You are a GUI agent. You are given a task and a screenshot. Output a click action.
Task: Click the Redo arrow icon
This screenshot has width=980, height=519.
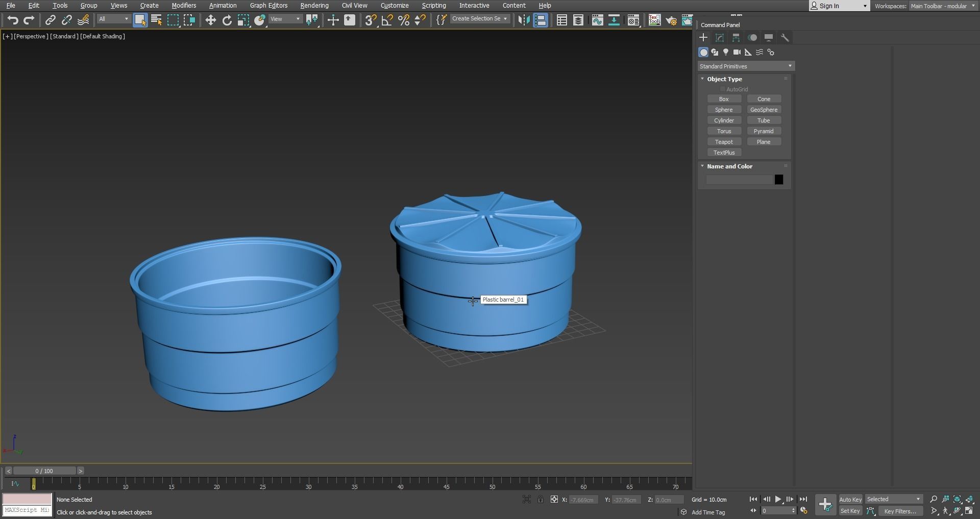pyautogui.click(x=29, y=20)
